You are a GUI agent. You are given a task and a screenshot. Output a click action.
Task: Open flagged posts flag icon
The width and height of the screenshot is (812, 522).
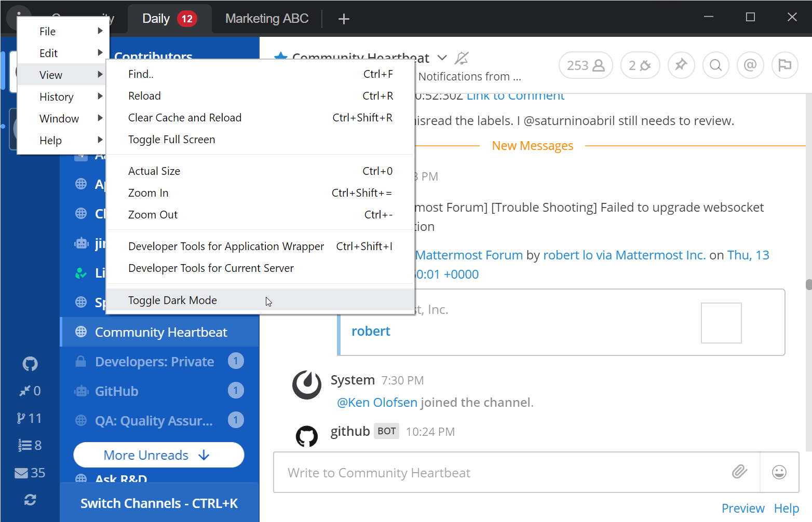784,65
